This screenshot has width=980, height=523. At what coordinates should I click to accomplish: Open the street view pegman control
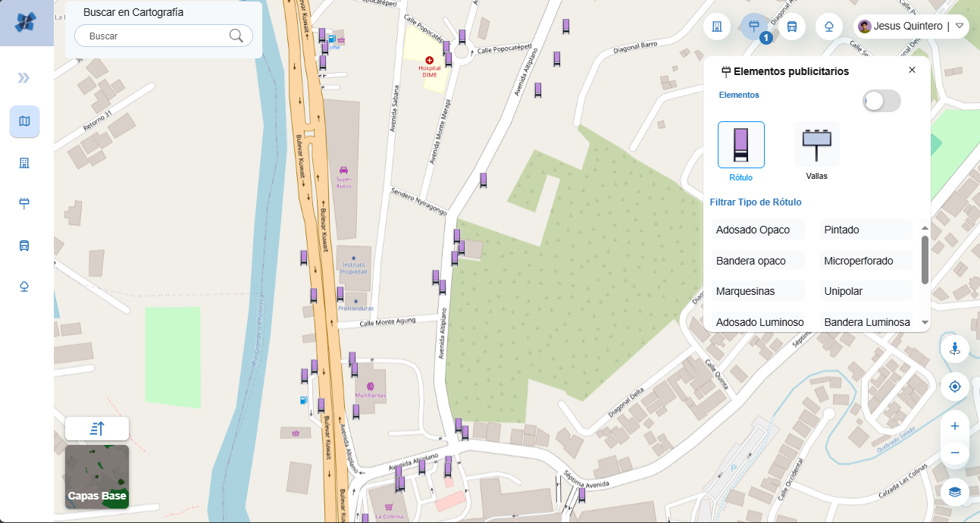tap(954, 349)
